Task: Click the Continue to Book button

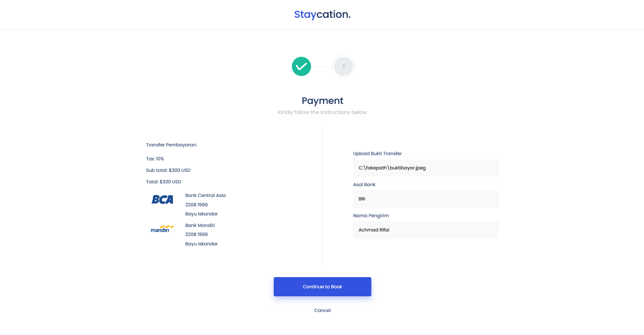Action: [322, 287]
